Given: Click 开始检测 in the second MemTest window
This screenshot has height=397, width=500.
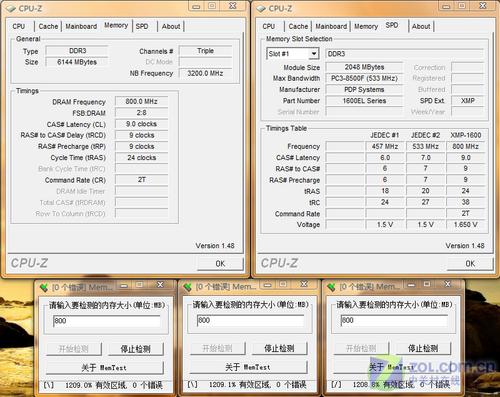Looking at the screenshot, I should 217,349.
